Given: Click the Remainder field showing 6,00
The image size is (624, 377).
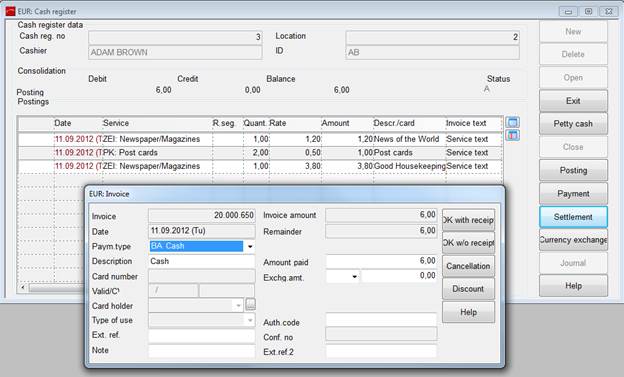Looking at the screenshot, I should click(382, 231).
